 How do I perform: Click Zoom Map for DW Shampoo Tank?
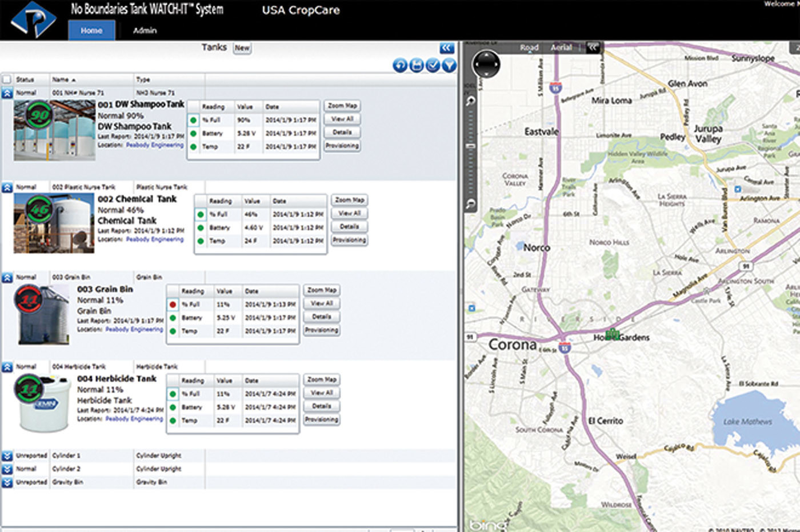[x=342, y=106]
